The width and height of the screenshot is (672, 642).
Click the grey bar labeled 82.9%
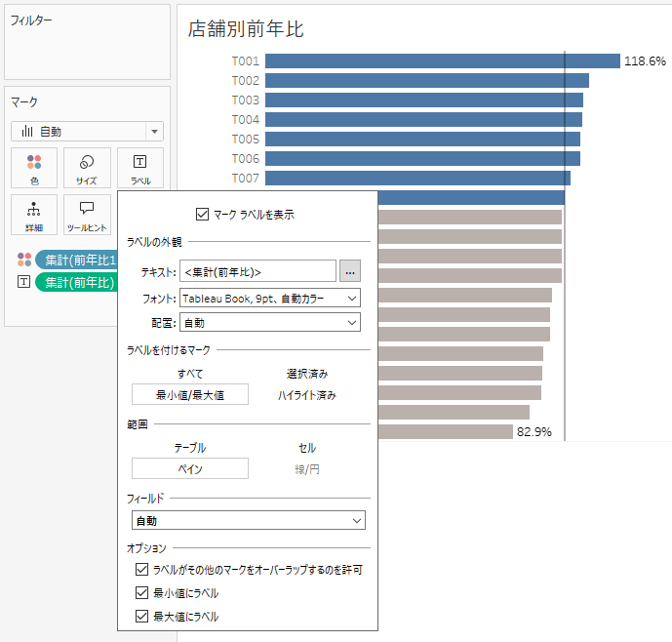[x=446, y=432]
